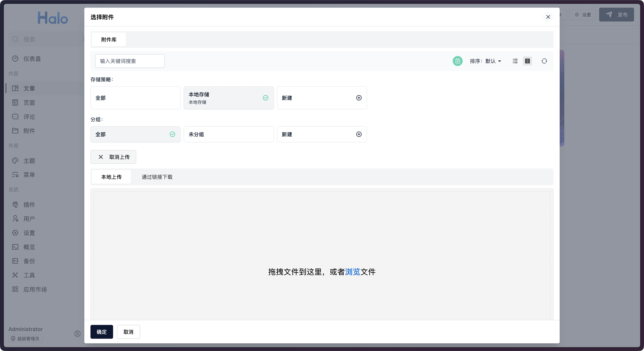Open the 附件 (attachments) section in sidebar

[x=29, y=131]
